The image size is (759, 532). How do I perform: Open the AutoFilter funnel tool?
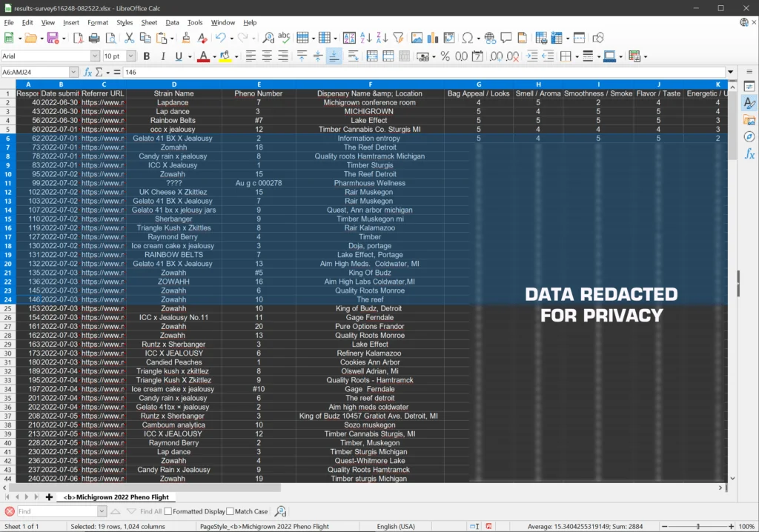coord(398,38)
